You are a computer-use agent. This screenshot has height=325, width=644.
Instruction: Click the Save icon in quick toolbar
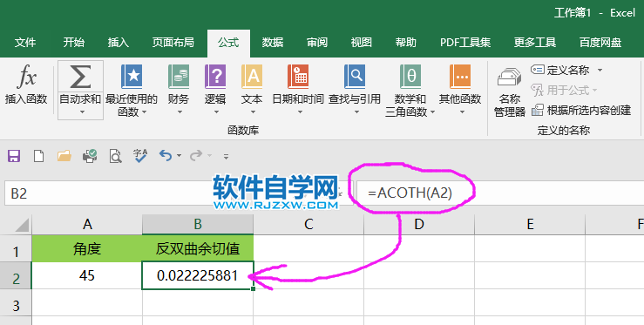tap(14, 156)
